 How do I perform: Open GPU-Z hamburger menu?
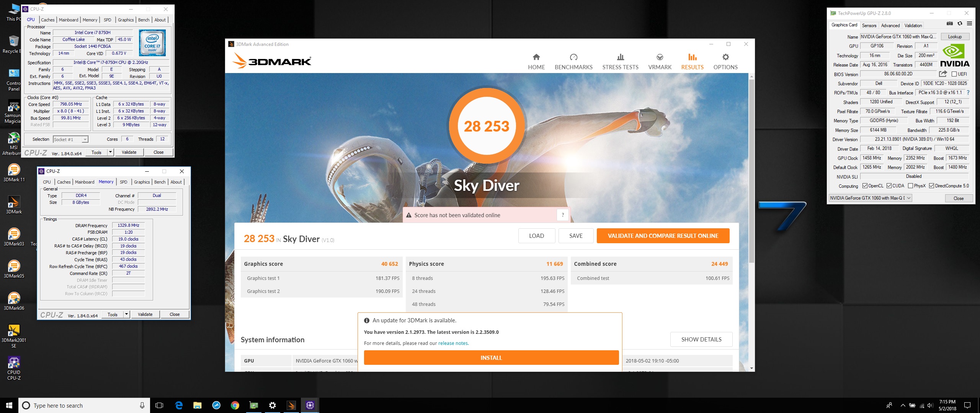[x=969, y=24]
